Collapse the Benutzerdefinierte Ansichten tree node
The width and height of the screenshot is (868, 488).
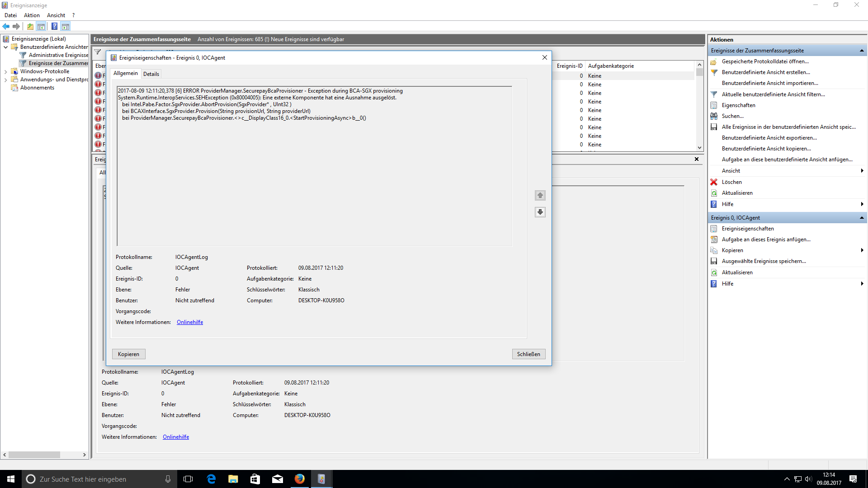5,47
